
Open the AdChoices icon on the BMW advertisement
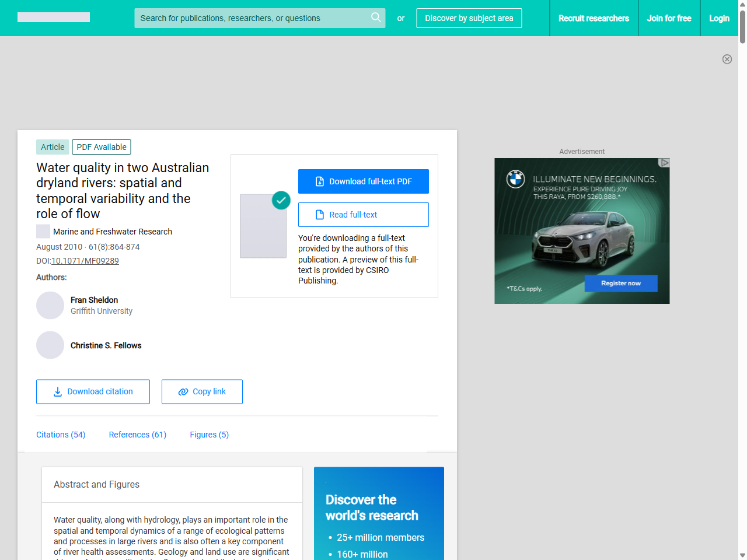click(x=665, y=163)
